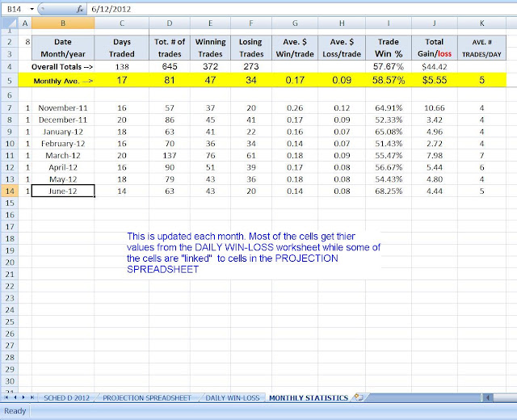This screenshot has width=517, height=420.
Task: Select the Monthly Ave. label cell
Action: pos(63,81)
